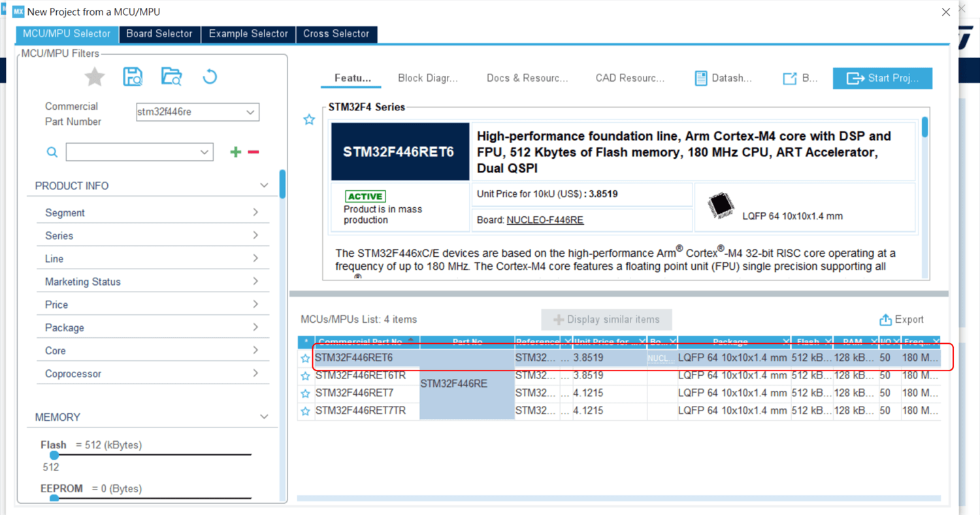Click the green plus icon beside the search box
Image resolution: width=980 pixels, height=515 pixels.
(236, 152)
